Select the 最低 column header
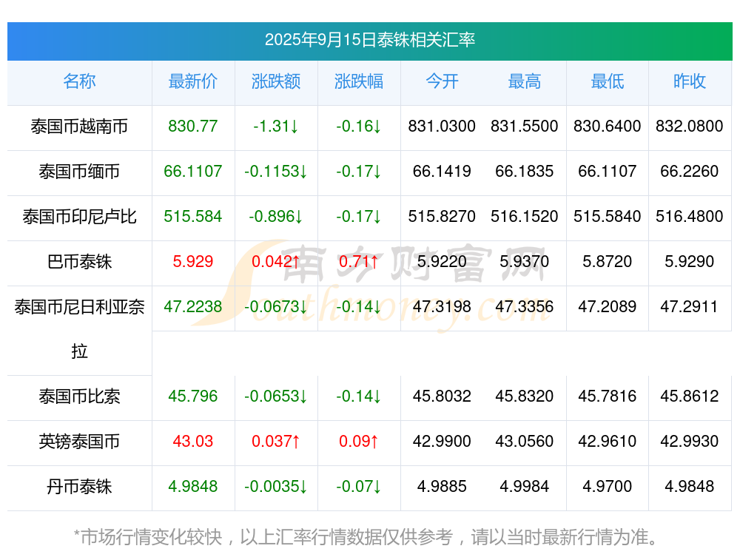740x560 pixels. pos(608,81)
